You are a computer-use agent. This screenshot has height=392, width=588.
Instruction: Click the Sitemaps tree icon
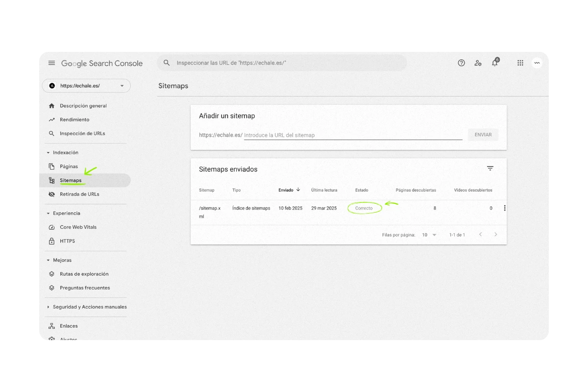coord(51,180)
